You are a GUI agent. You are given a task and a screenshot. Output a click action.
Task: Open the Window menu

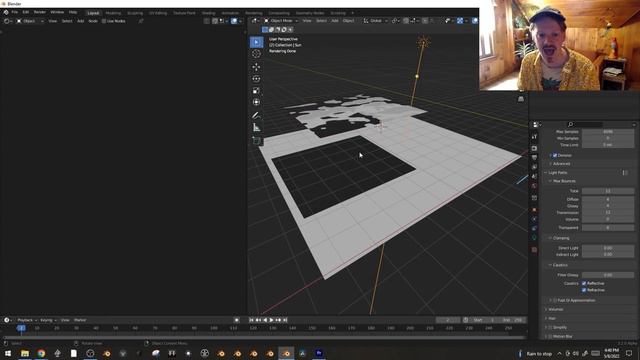tap(57, 13)
